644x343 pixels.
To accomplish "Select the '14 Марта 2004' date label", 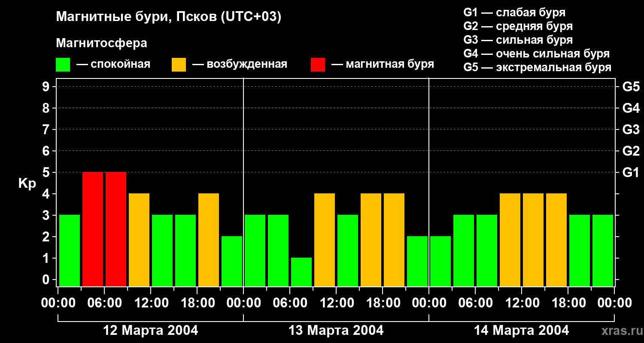I will [x=521, y=331].
